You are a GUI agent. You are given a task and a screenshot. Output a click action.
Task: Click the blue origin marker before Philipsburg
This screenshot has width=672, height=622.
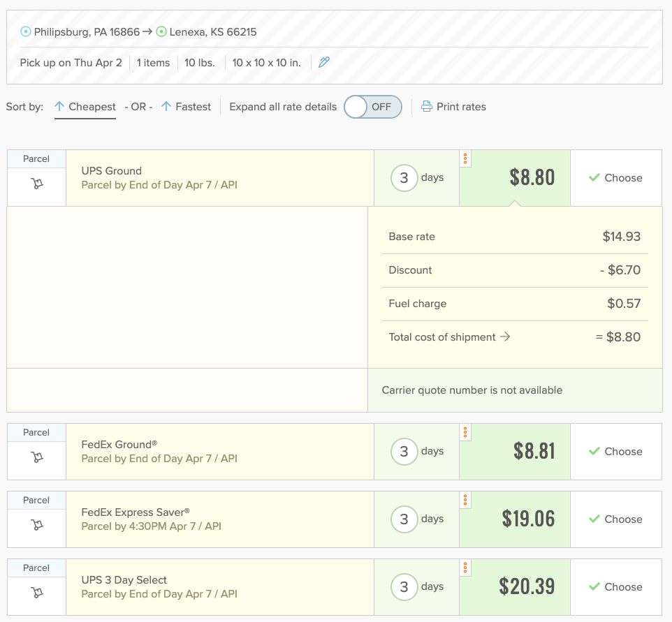[26, 31]
